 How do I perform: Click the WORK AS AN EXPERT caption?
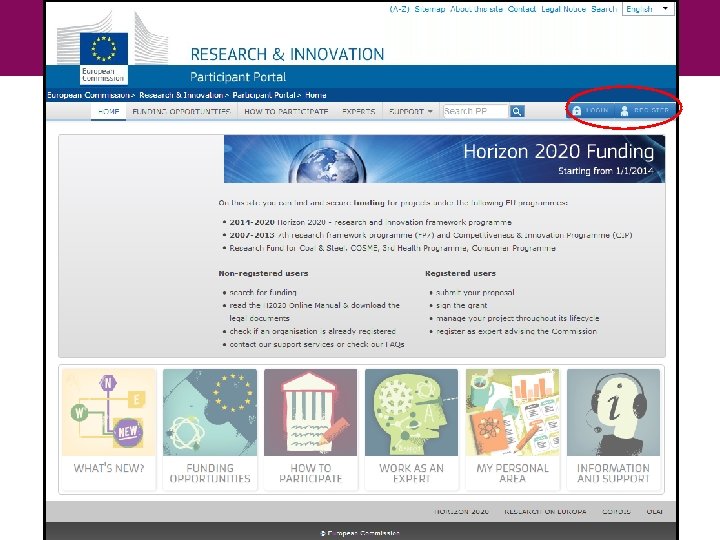[x=411, y=473]
